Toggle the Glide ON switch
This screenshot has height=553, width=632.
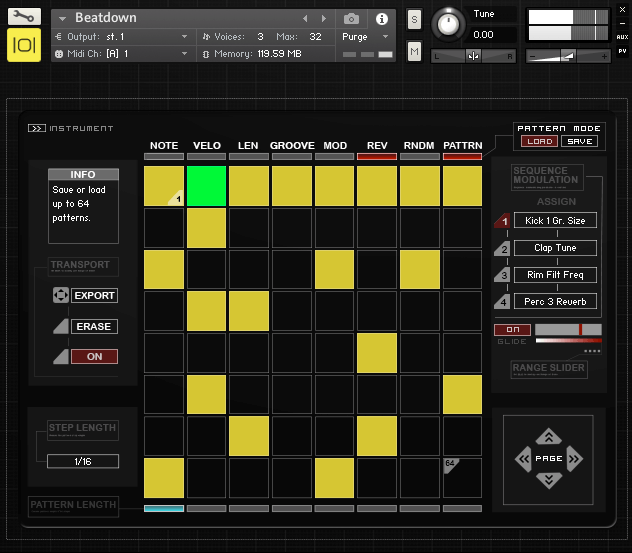coord(512,329)
